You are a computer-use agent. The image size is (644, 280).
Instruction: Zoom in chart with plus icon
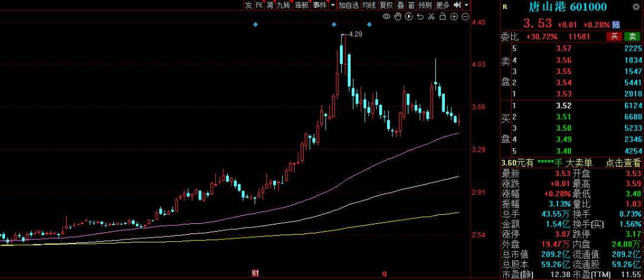(455, 16)
